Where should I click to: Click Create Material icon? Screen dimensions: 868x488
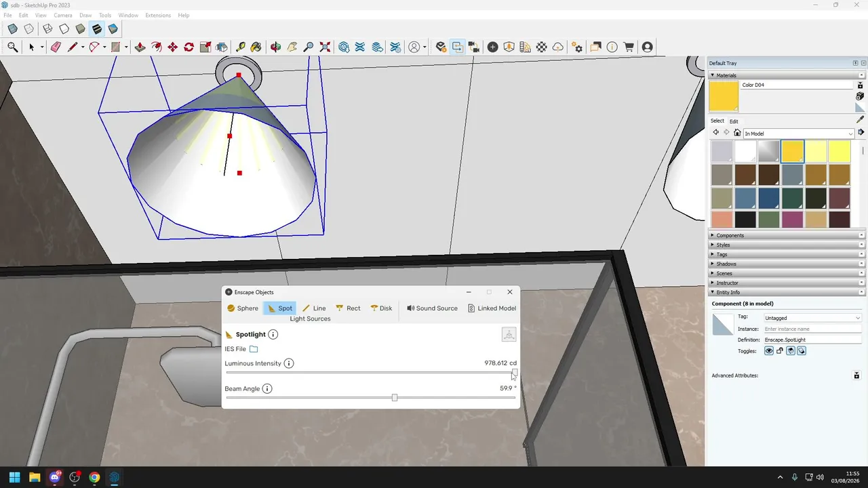pos(860,96)
